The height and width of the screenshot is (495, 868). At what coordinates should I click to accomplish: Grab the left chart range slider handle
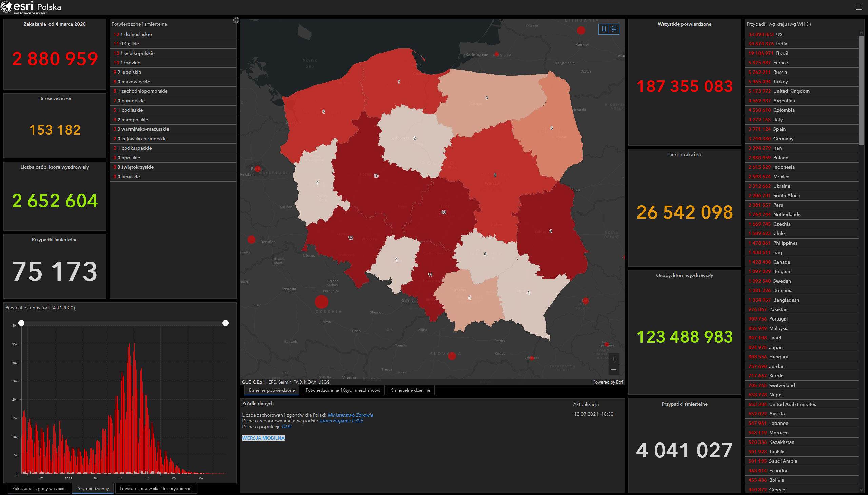pos(21,323)
